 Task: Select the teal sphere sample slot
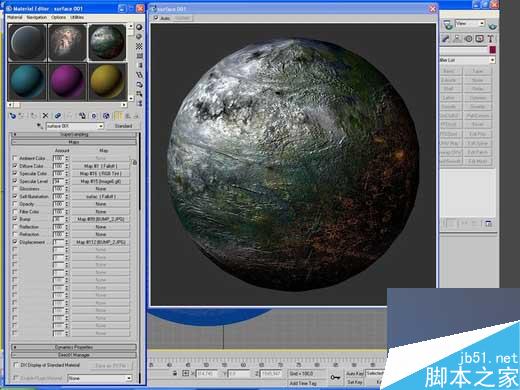click(x=27, y=82)
